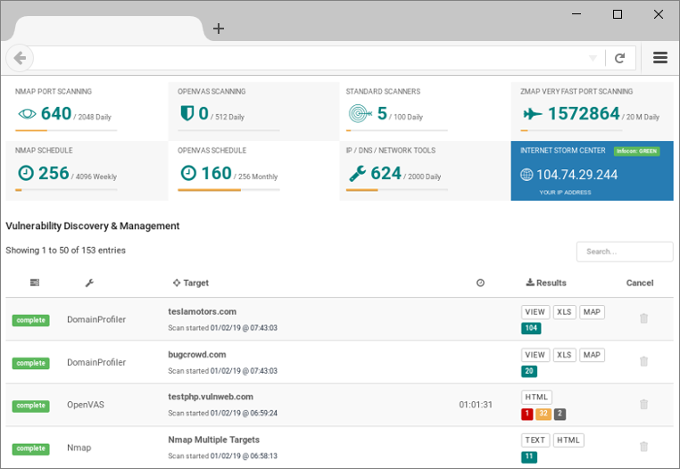This screenshot has width=680, height=469.
Task: Click the red 1 severity badge
Action: [x=527, y=414]
